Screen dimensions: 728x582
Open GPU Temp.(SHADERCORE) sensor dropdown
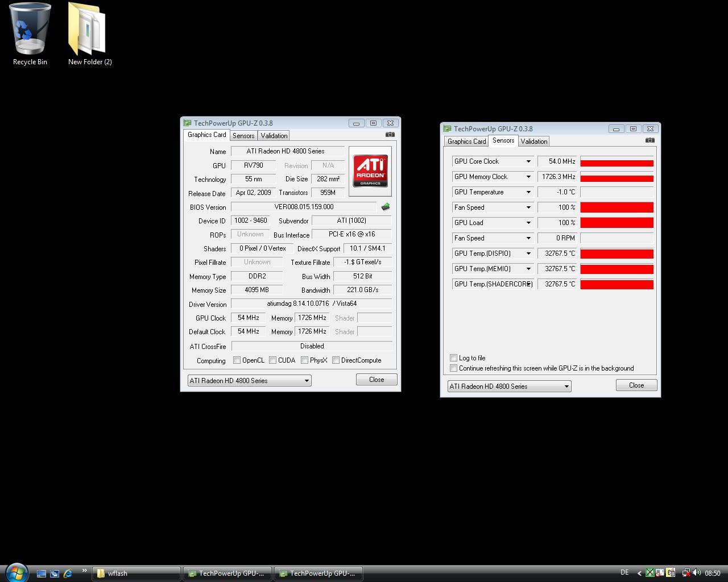[x=528, y=284]
